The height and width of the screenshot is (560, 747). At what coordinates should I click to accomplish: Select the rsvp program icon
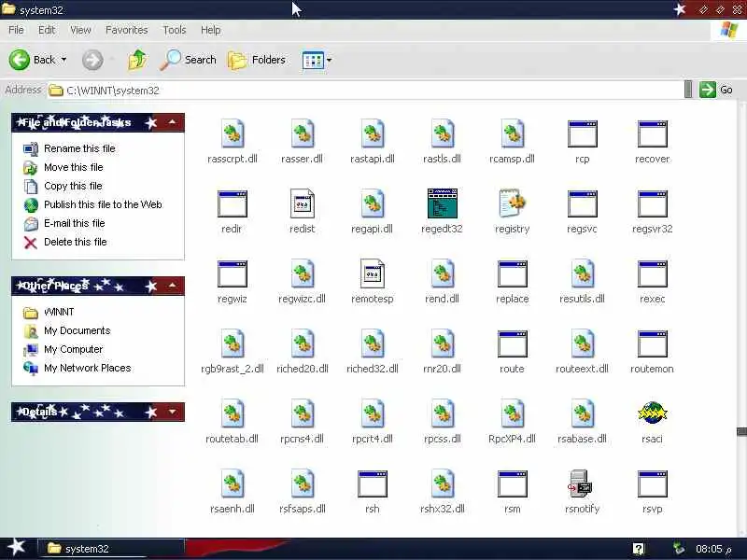[652, 483]
